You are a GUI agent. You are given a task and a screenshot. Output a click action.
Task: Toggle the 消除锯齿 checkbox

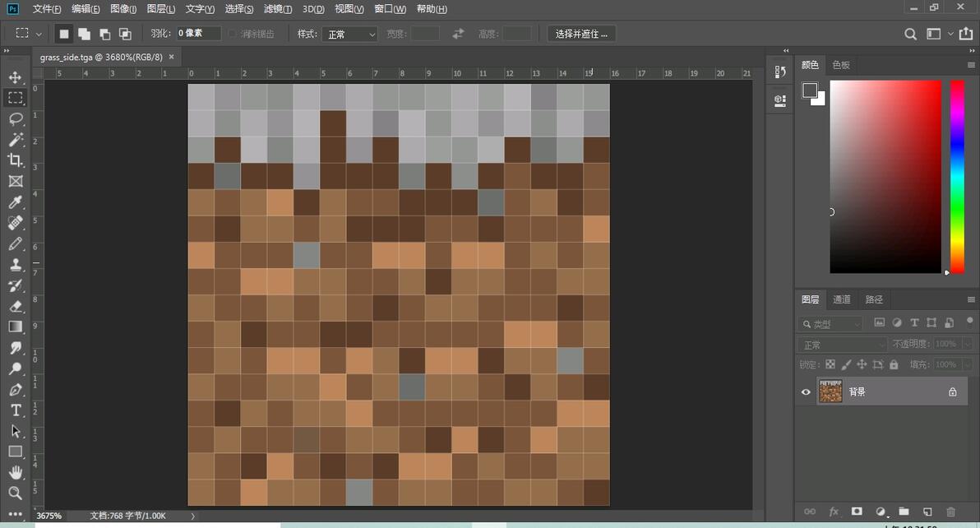click(x=233, y=34)
